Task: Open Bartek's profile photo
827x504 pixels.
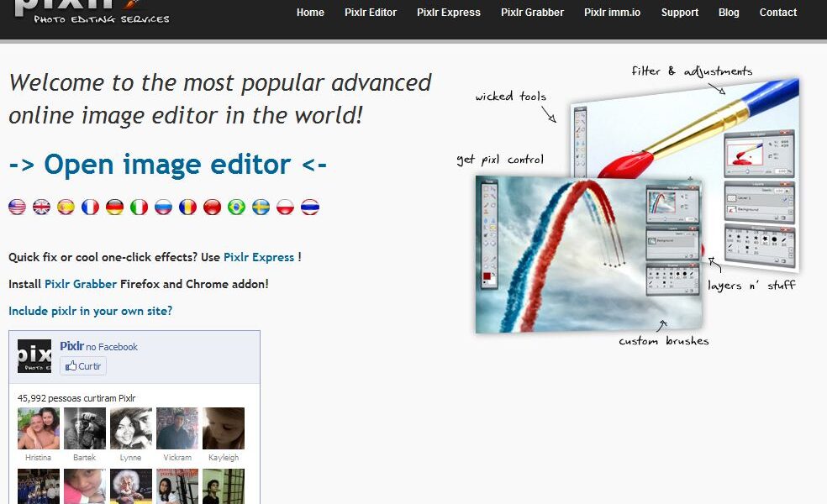Action: pos(85,428)
